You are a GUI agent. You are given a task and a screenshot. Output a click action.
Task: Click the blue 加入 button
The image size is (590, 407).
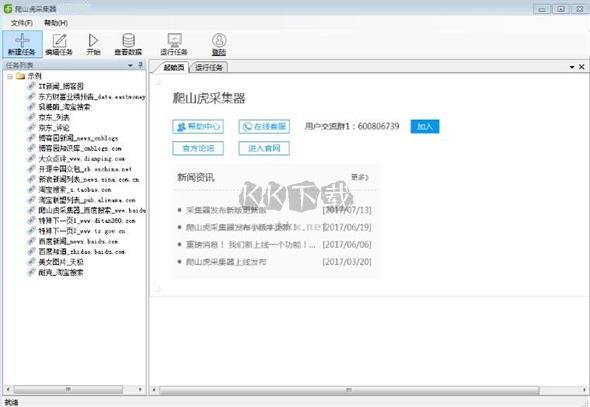[425, 126]
